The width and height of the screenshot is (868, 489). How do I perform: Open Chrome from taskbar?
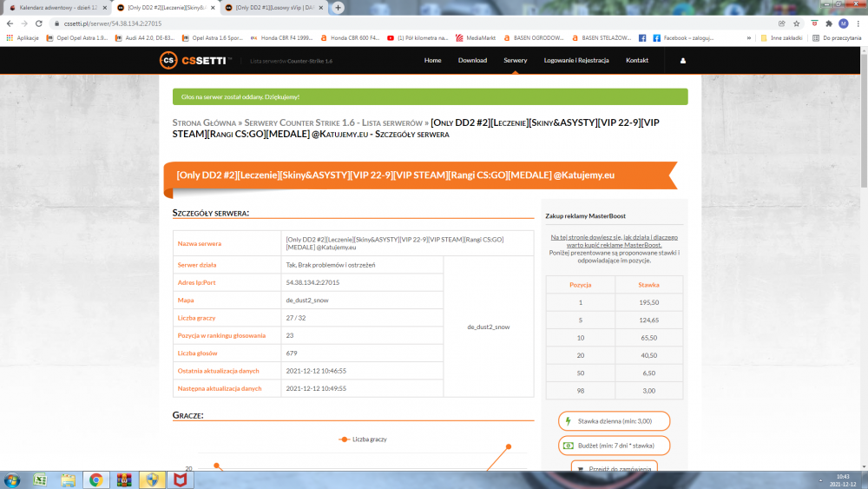(x=96, y=479)
